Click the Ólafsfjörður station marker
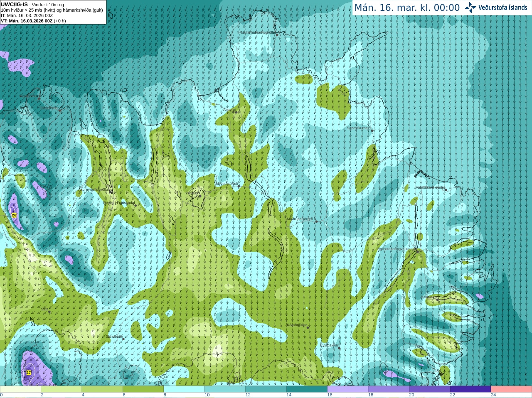This screenshot has height=398, width=532. coord(60,111)
